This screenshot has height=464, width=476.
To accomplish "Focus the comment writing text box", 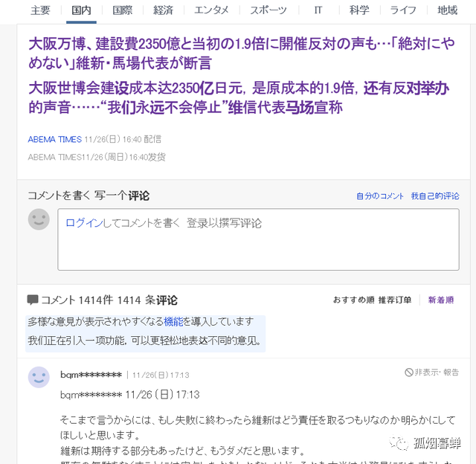I will pyautogui.click(x=258, y=245).
